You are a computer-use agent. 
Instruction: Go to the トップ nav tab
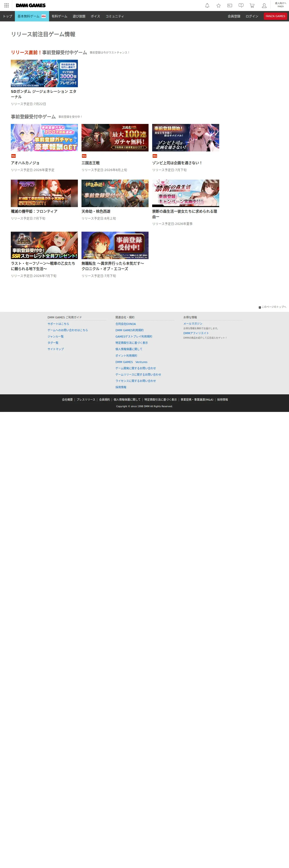[x=7, y=16]
